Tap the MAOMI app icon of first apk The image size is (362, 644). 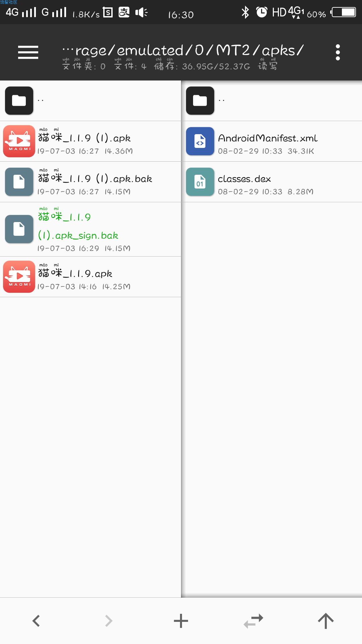(x=19, y=141)
